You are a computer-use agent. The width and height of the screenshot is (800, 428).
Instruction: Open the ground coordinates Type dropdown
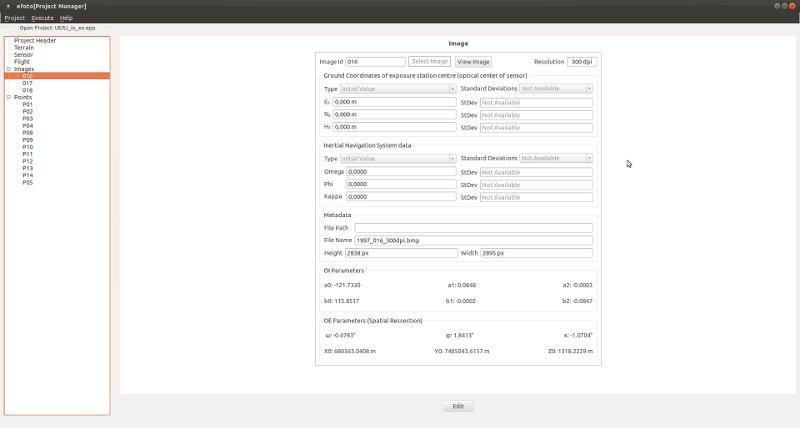(x=398, y=89)
